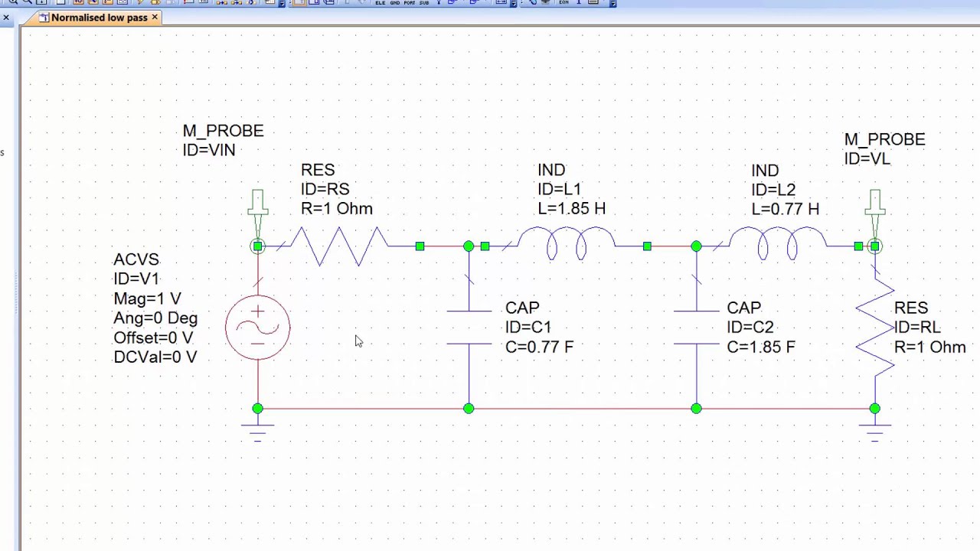Click the bottom node under resistor RL
The image size is (980, 551).
coord(875,409)
